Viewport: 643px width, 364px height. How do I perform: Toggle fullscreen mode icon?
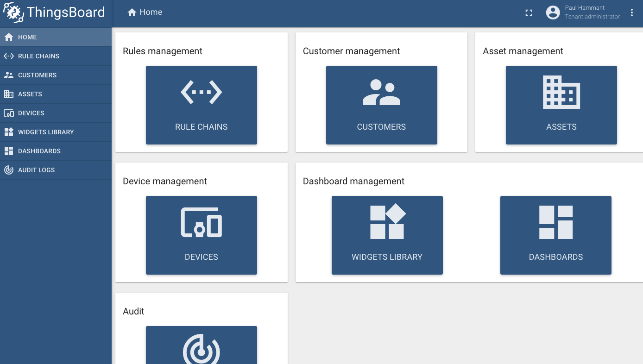[x=529, y=13]
